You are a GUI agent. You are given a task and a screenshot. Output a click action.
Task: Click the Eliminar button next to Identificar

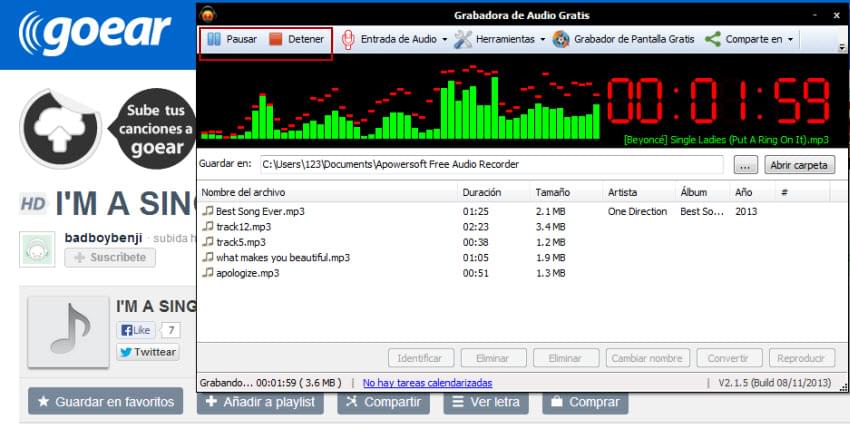tap(493, 358)
